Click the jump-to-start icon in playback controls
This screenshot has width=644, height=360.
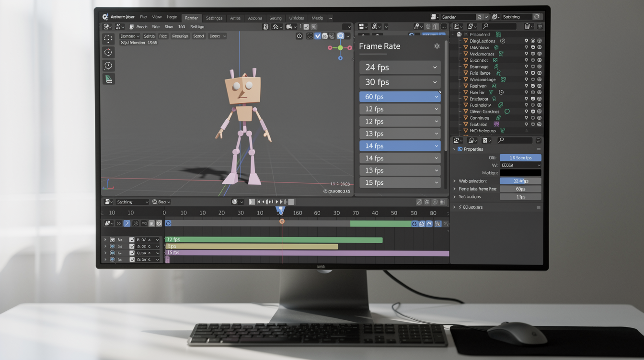258,202
